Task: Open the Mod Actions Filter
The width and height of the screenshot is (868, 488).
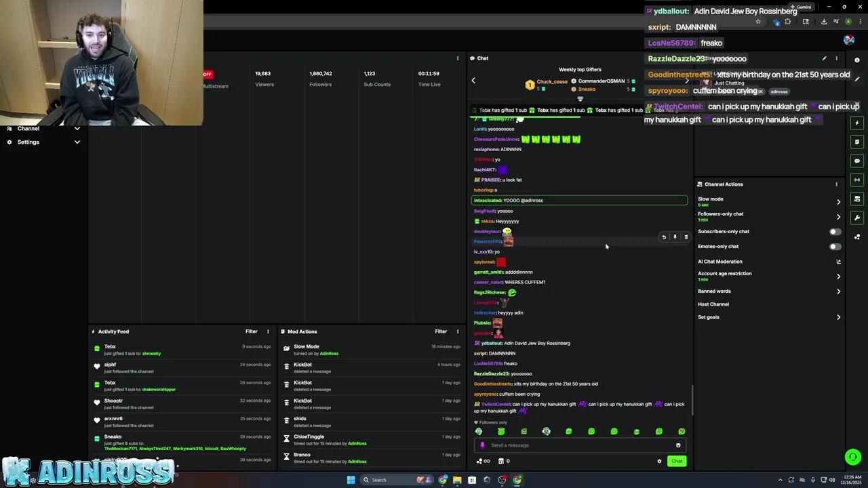Action: pyautogui.click(x=441, y=331)
